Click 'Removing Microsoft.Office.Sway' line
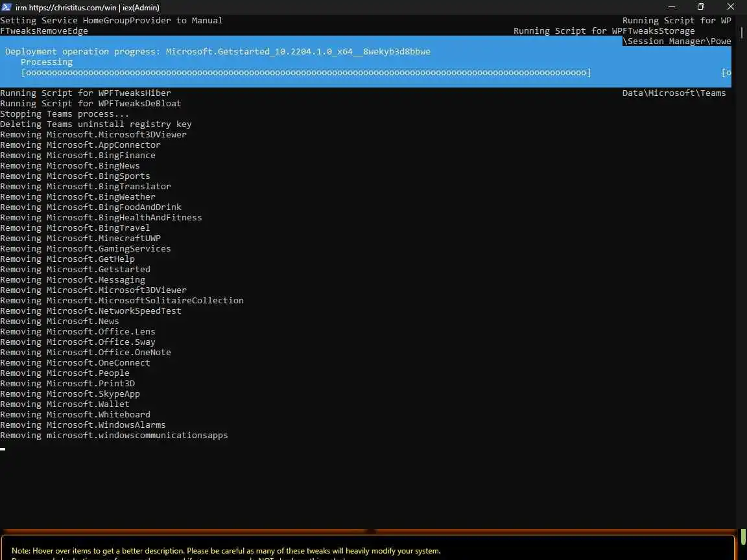Viewport: 747px width, 560px height. click(78, 342)
